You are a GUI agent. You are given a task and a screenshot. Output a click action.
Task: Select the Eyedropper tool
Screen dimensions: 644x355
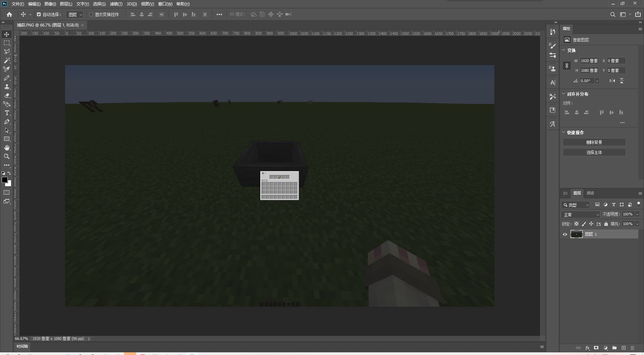click(7, 69)
